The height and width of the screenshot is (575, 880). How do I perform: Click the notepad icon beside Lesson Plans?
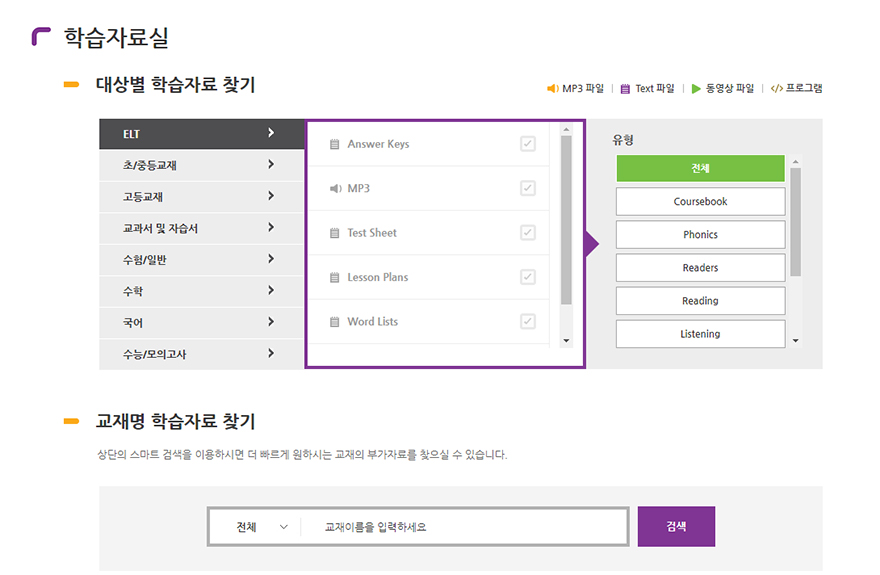coord(334,277)
